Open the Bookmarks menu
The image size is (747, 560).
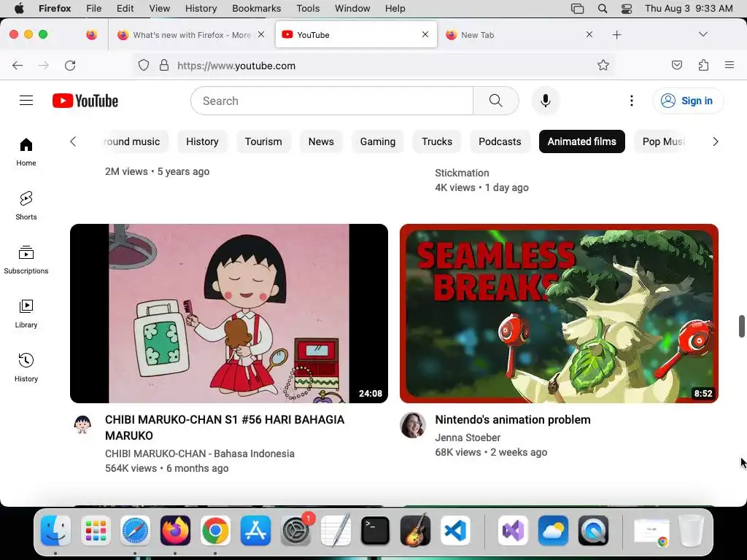click(256, 9)
